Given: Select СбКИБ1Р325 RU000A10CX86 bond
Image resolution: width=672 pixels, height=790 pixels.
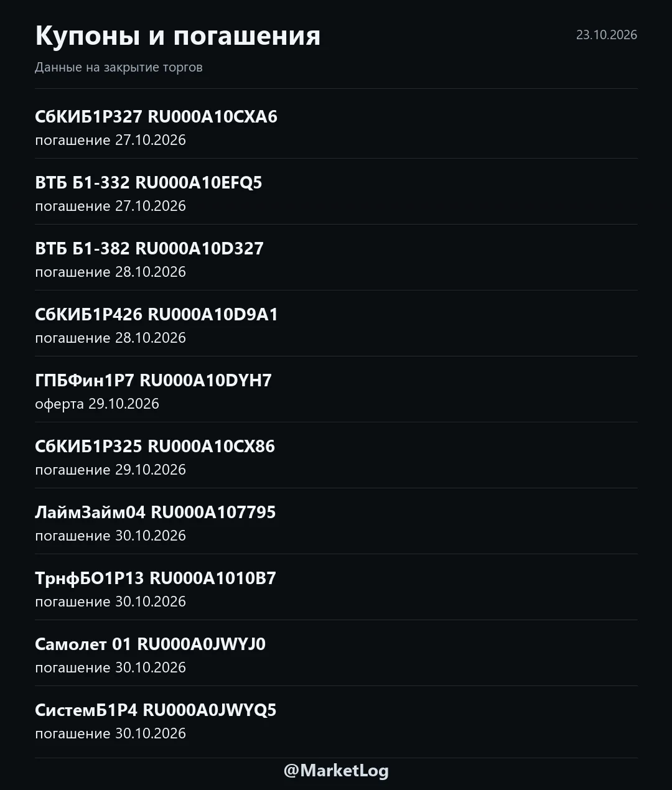Looking at the screenshot, I should (336, 455).
